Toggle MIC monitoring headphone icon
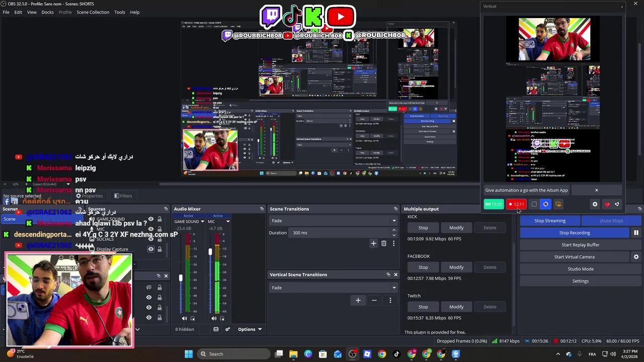The image size is (644, 362). [x=222, y=318]
